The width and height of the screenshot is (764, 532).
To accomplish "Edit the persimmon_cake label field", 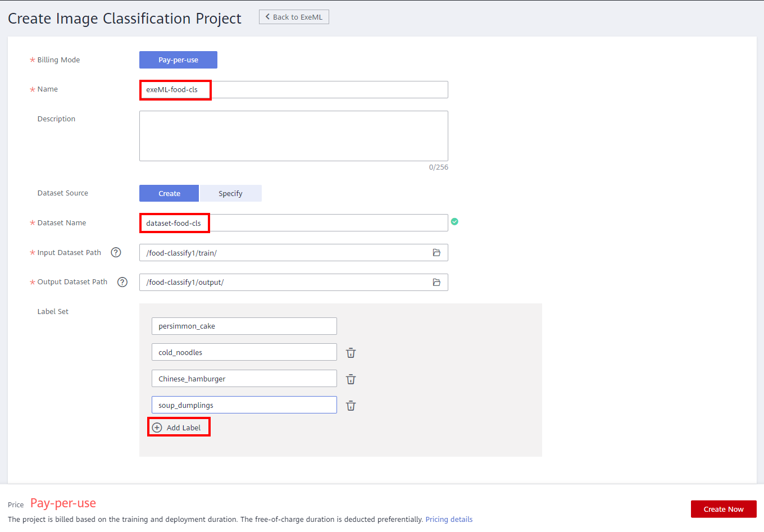I will (x=244, y=326).
